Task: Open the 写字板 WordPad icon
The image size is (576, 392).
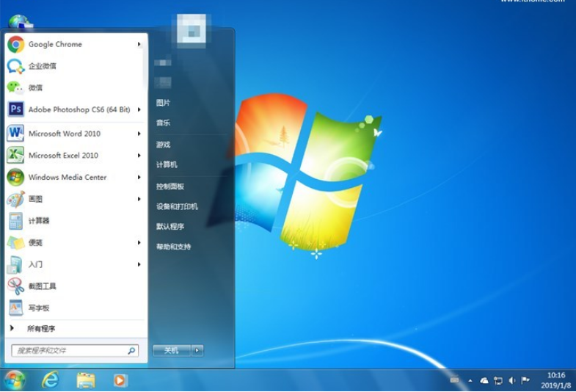Action: tap(15, 308)
